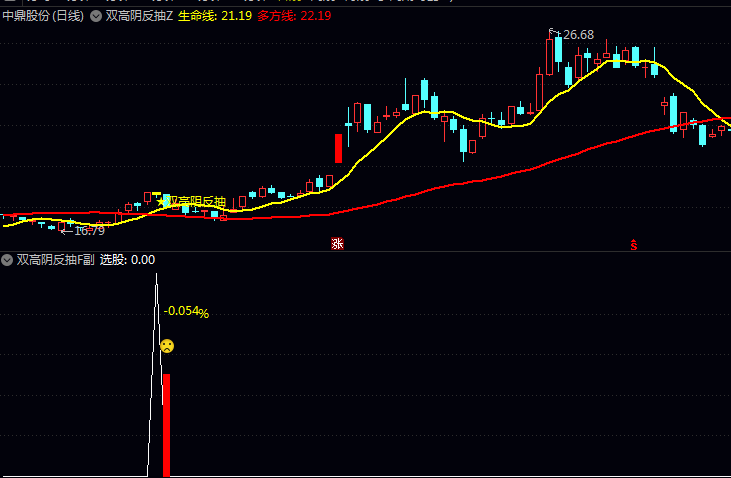Click the 选股: 0.00 value
The image size is (731, 478).
[x=127, y=260]
